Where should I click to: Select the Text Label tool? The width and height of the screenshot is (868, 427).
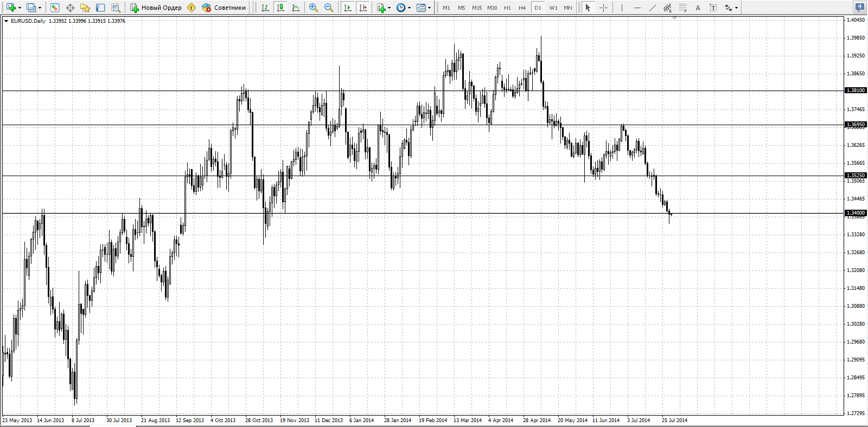coord(713,8)
